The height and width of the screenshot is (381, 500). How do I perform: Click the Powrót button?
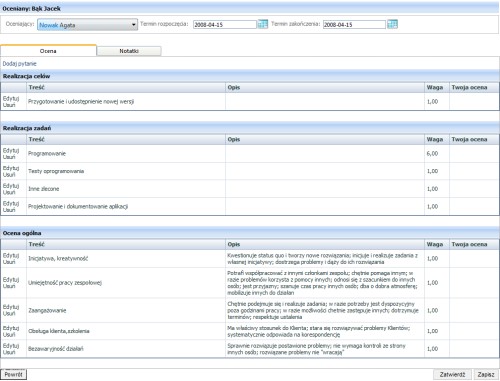(x=14, y=374)
